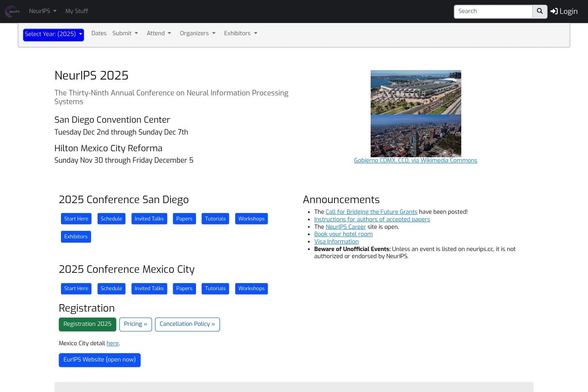Screen dimensions: 588x392
Task: Click Start Here under Mexico City conference
Action: pos(76,289)
